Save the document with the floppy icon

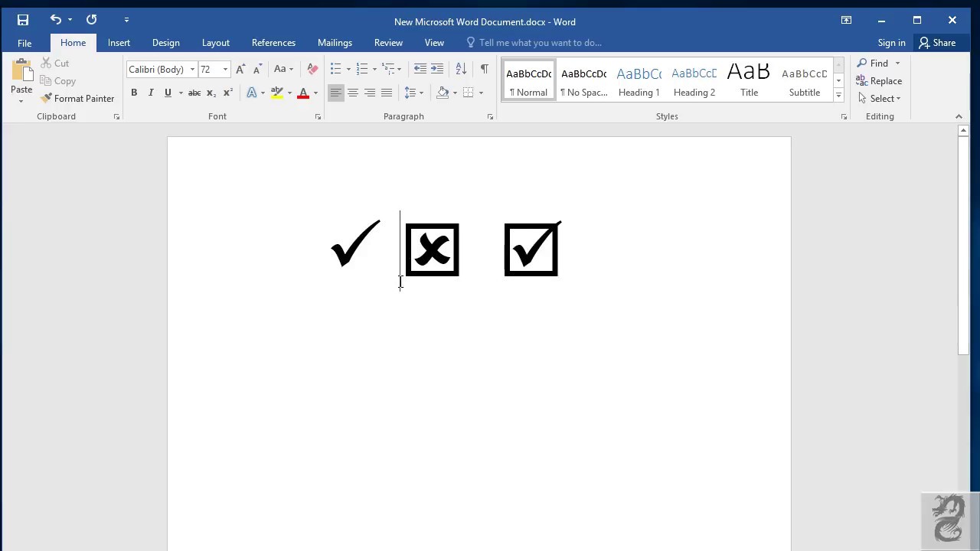23,20
